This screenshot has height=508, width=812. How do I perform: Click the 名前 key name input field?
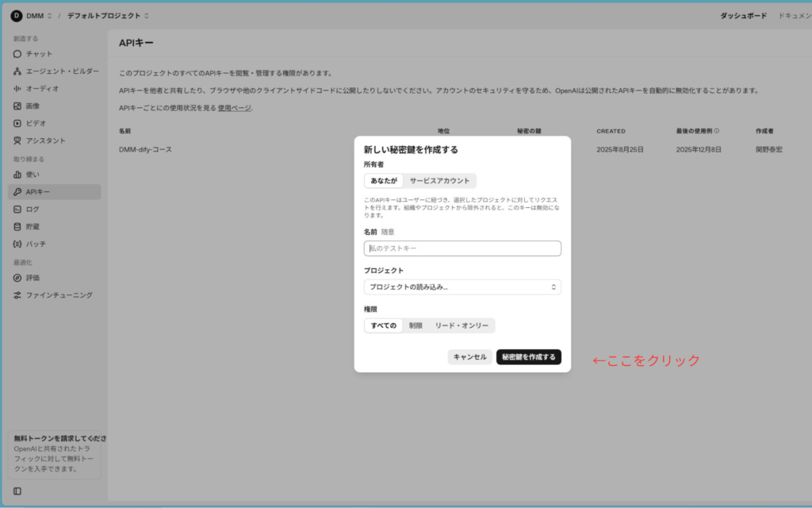(462, 248)
